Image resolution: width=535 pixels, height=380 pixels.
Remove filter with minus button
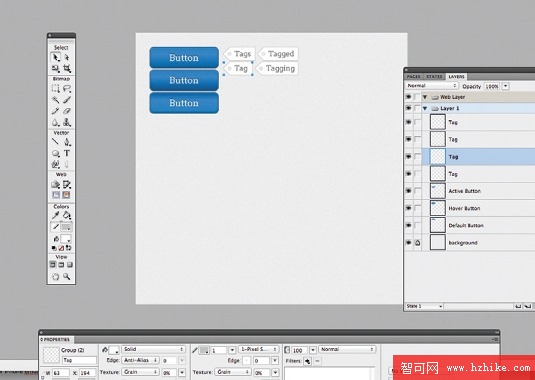click(x=317, y=361)
